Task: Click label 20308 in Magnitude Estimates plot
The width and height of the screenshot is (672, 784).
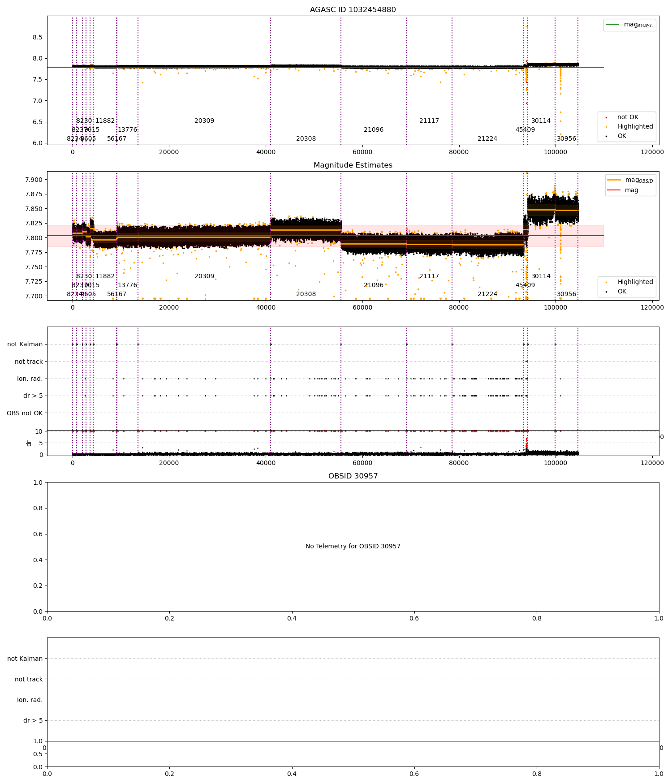Action: tap(306, 294)
